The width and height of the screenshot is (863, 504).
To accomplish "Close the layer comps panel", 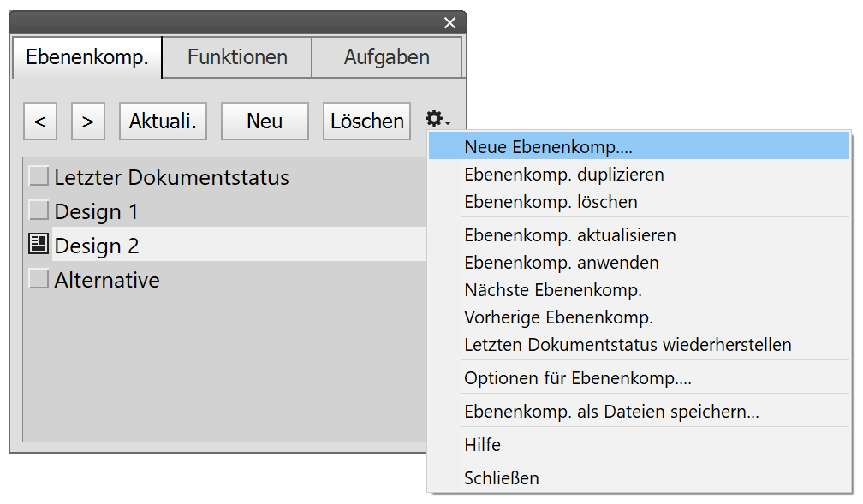I will click(449, 23).
